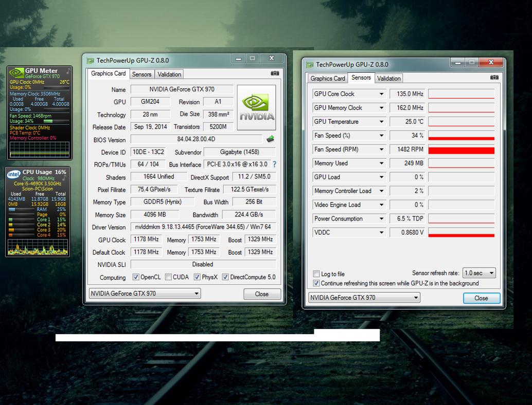
Task: Click the CPU Usage history graph
Action: click(x=38, y=247)
